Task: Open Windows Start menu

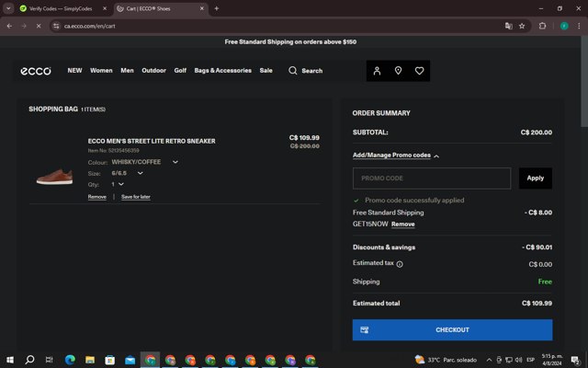Action: [x=10, y=360]
